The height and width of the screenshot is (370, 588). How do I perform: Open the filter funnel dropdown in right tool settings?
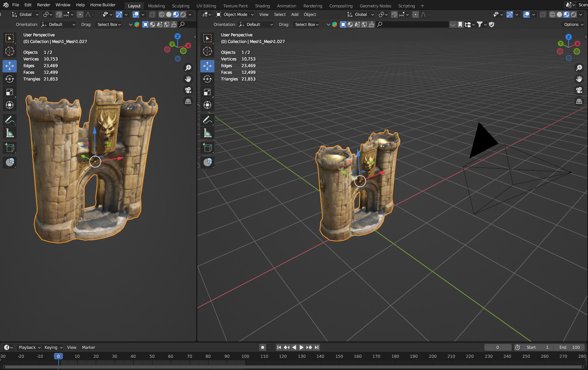(x=481, y=24)
